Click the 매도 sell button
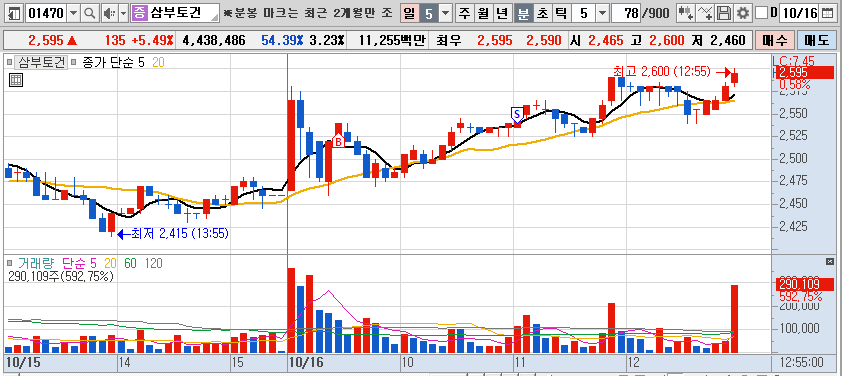The height and width of the screenshot is (376, 842). (x=816, y=40)
